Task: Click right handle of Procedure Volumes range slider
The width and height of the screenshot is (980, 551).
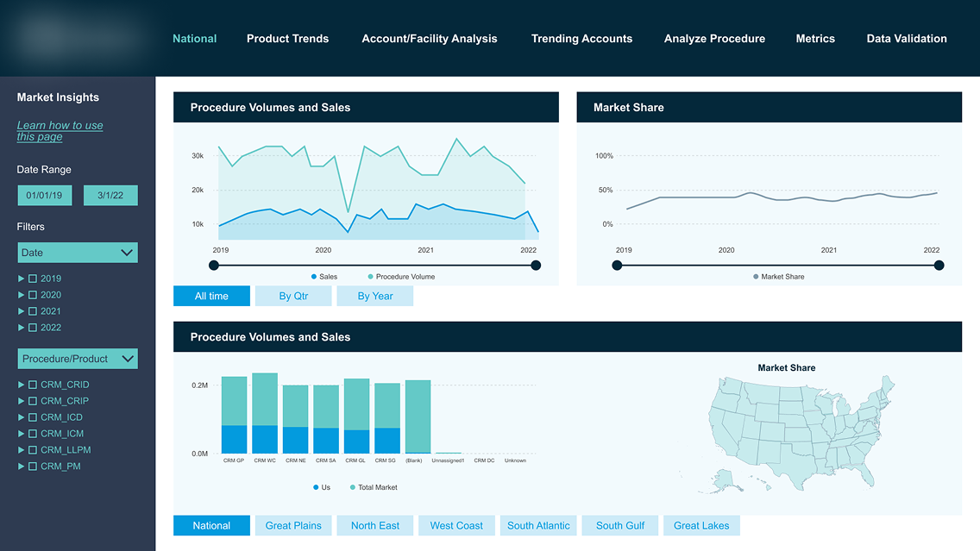Action: pyautogui.click(x=536, y=266)
